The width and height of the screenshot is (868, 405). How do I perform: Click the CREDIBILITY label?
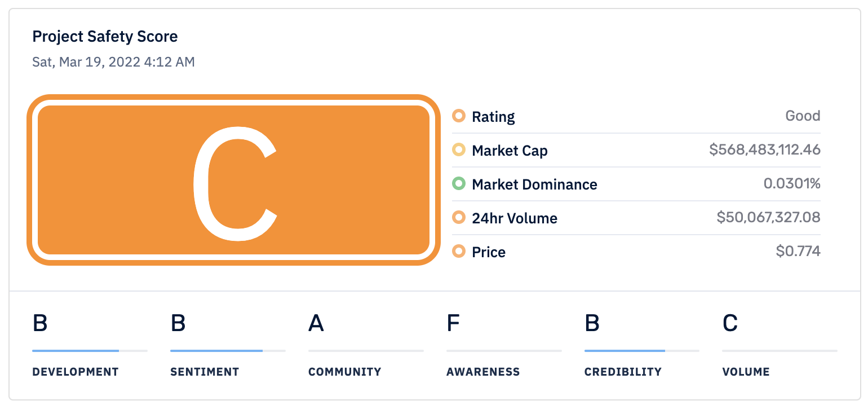click(623, 372)
